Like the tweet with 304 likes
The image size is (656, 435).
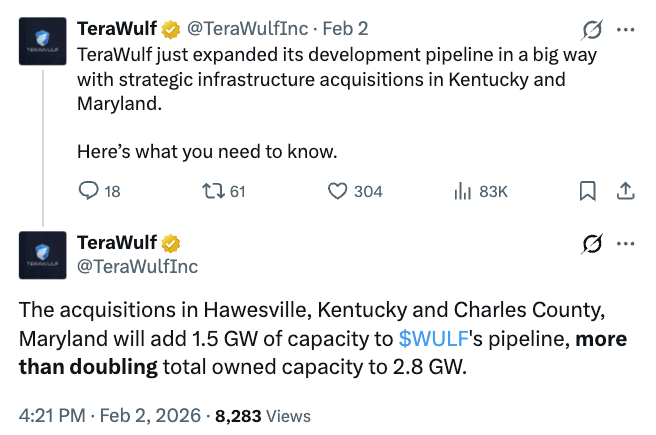pyautogui.click(x=339, y=190)
